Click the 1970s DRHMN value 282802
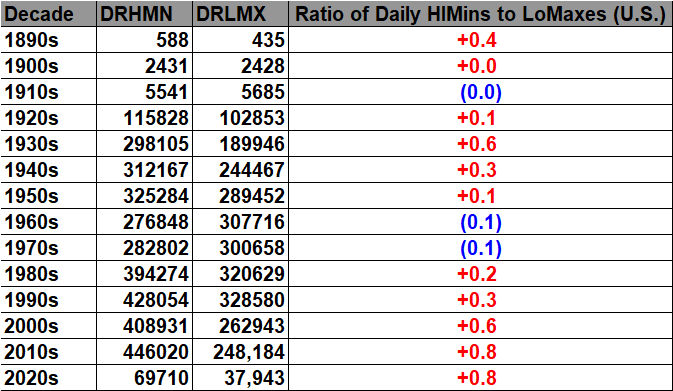The width and height of the screenshot is (673, 391). pyautogui.click(x=156, y=249)
